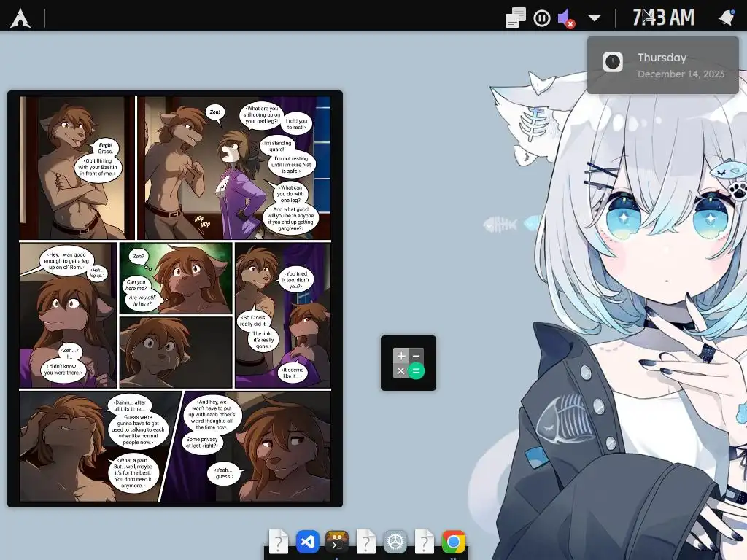Open the terminal app with owl icon
This screenshot has height=560, width=747.
pyautogui.click(x=337, y=542)
